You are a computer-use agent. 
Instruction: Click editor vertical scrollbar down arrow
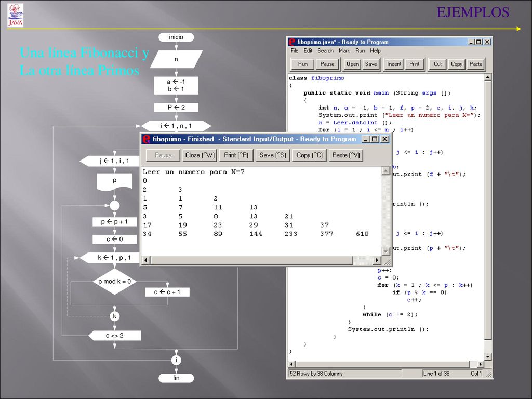(487, 356)
